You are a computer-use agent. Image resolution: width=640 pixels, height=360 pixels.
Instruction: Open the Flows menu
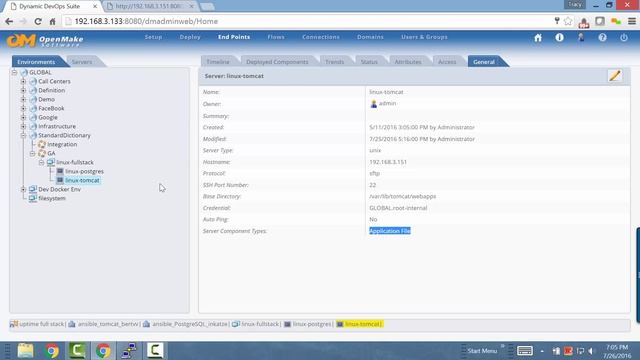coord(276,37)
